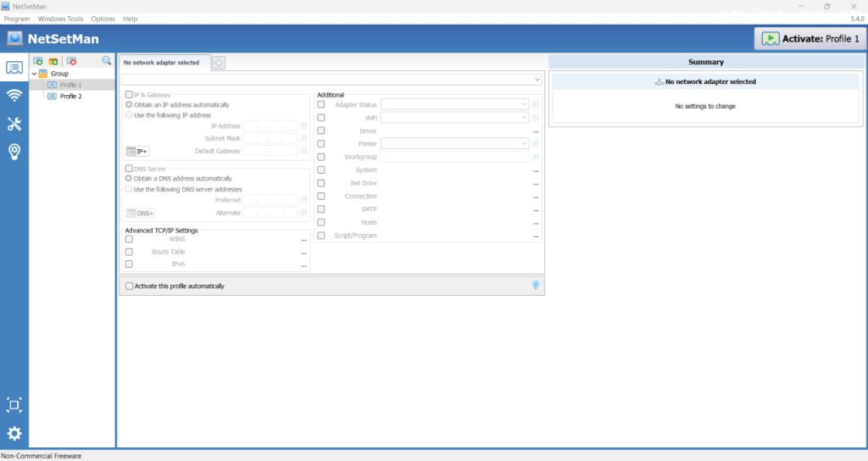Add another network adapter tab with plus icon
Image resolution: width=868 pixels, height=461 pixels.
coord(219,63)
